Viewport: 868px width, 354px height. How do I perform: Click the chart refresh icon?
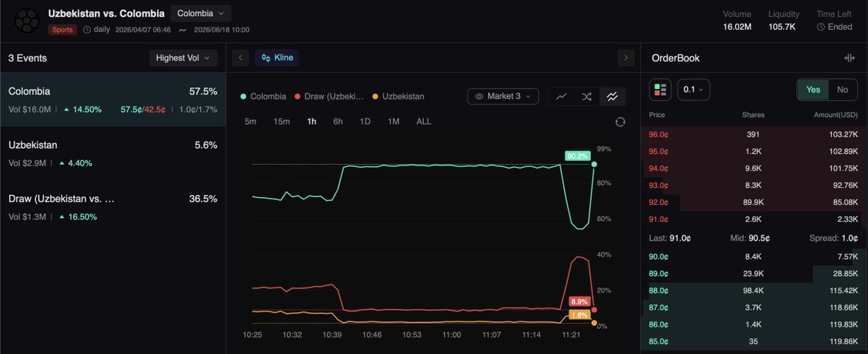click(x=620, y=121)
